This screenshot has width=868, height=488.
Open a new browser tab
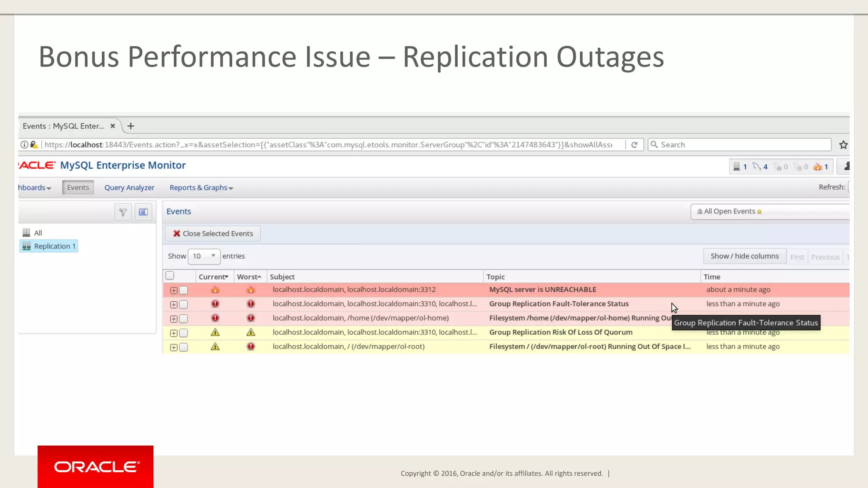[x=131, y=126]
